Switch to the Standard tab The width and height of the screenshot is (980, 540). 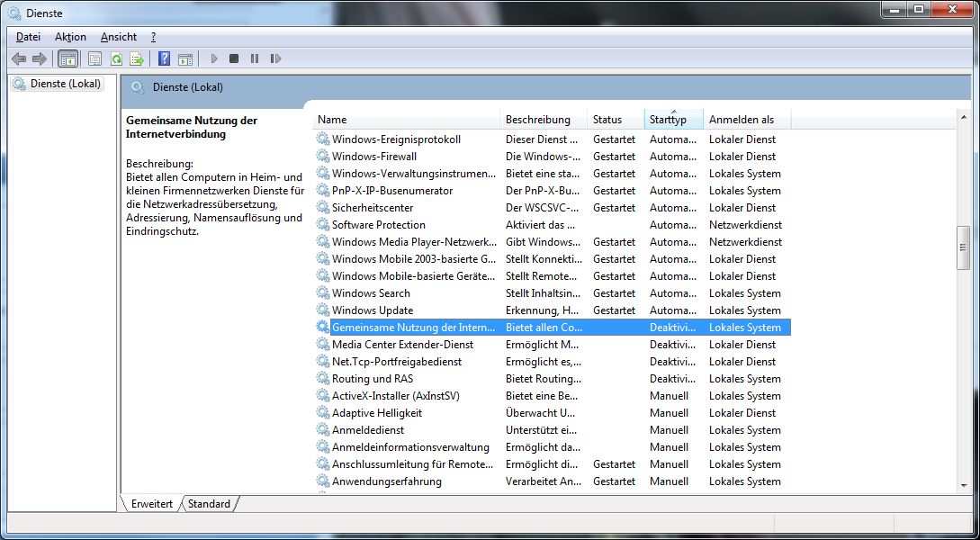tap(209, 504)
